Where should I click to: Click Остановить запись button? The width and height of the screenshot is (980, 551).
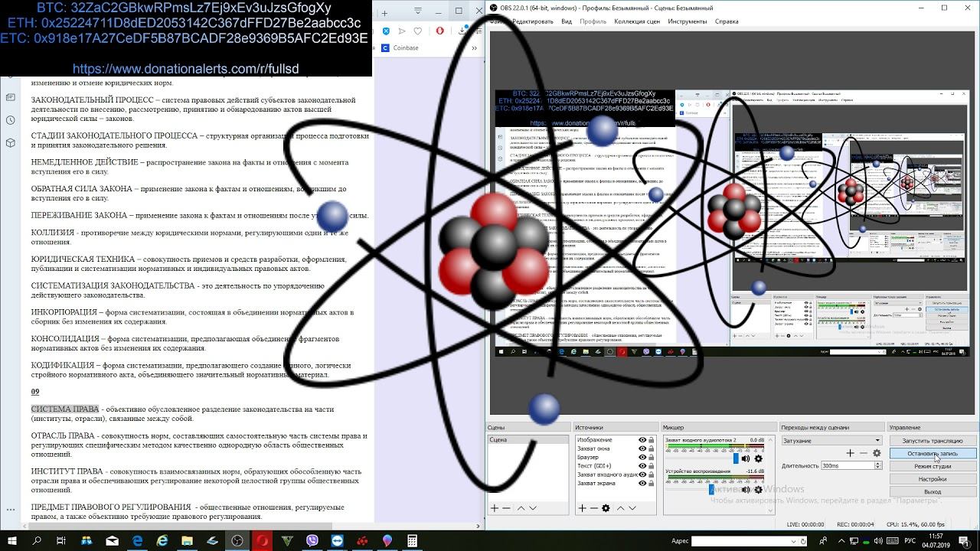(x=933, y=454)
